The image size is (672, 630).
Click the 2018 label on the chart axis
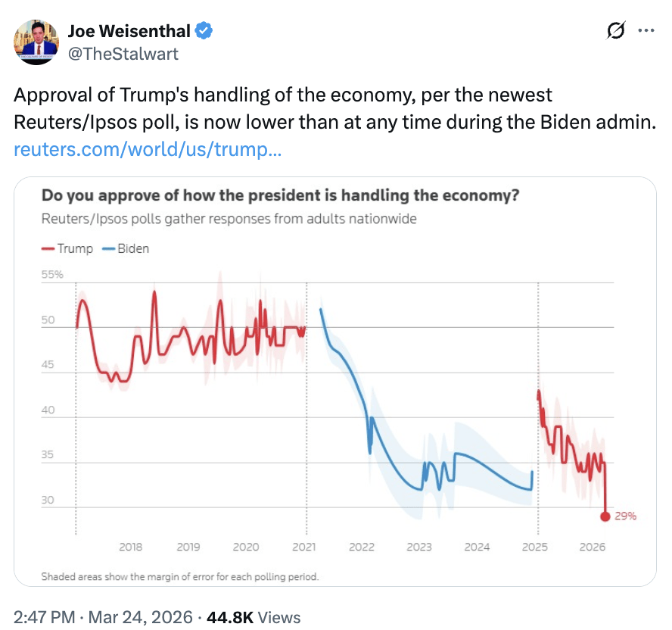(x=131, y=547)
